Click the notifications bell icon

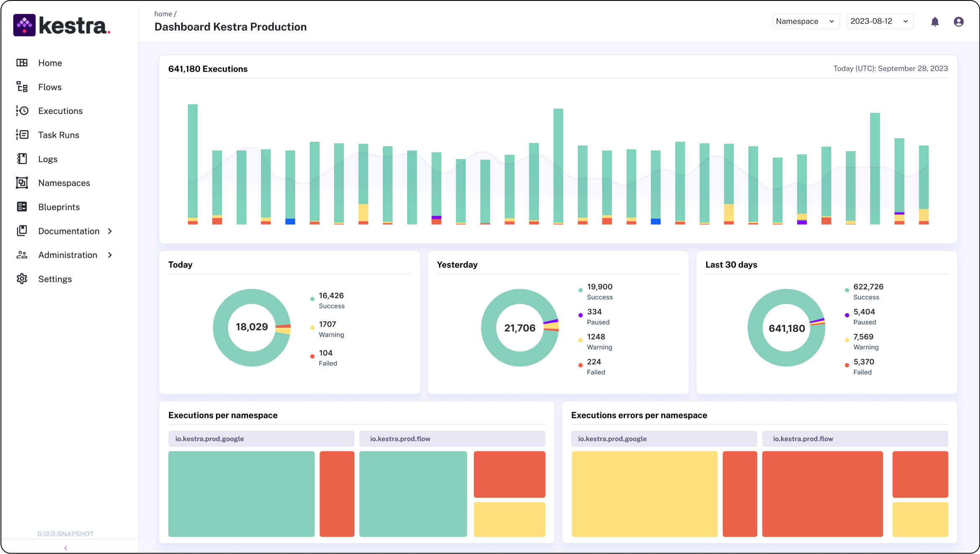(x=935, y=22)
